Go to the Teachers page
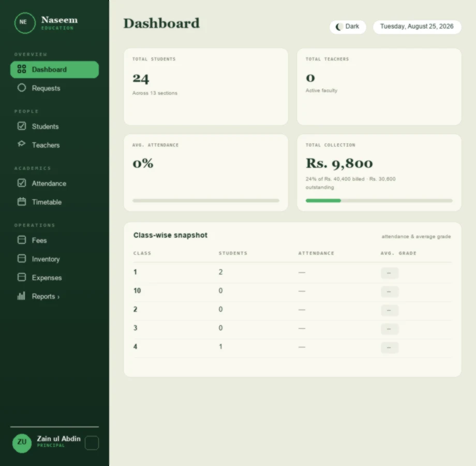Screen dimensions: 476x466 point(54,145)
